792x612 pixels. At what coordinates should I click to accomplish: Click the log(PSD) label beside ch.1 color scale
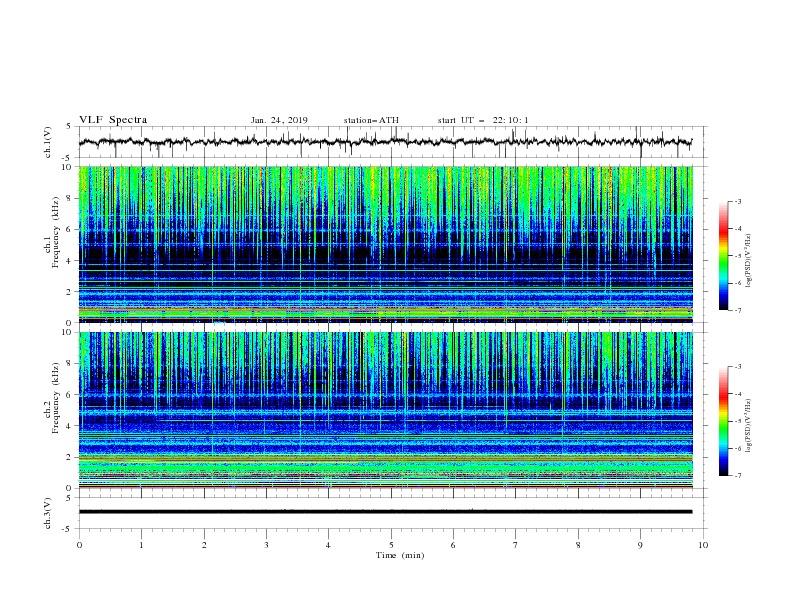tap(749, 261)
